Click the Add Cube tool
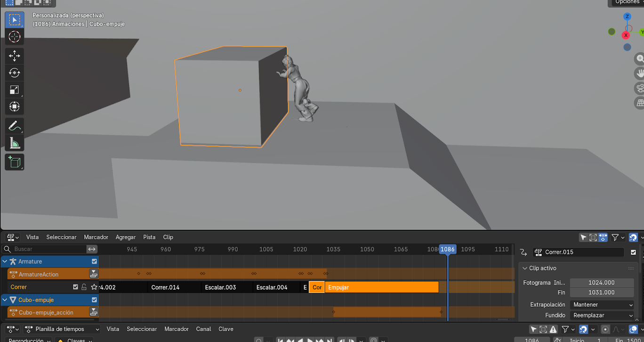Viewport: 644px width, 342px height. pos(14,162)
